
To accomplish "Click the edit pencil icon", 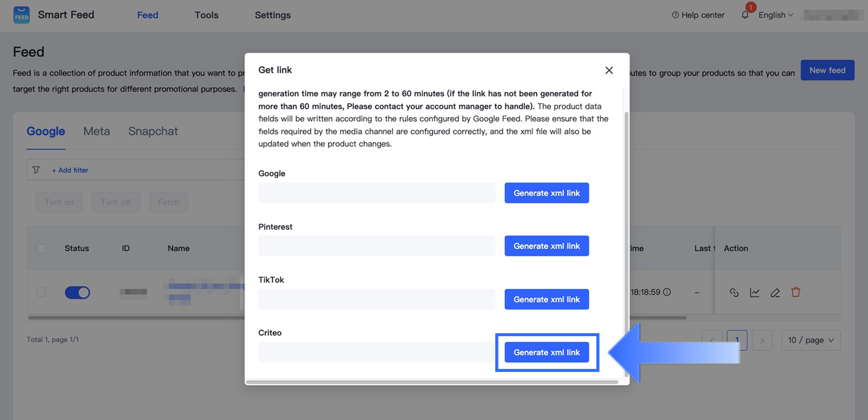I will pos(775,292).
